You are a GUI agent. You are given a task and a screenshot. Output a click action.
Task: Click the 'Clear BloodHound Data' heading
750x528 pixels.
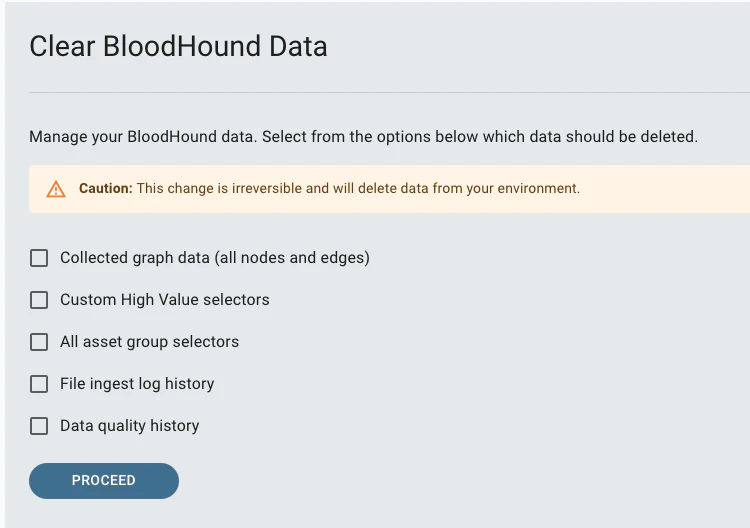coord(178,46)
